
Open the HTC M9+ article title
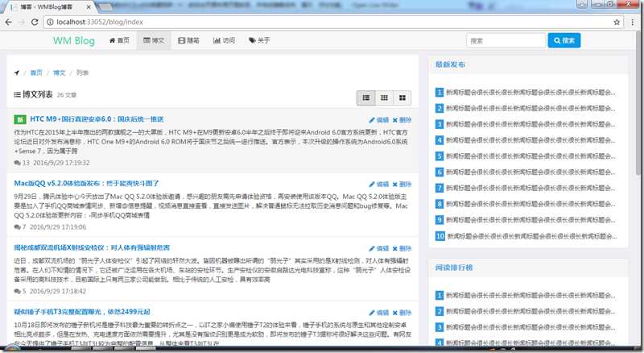point(97,119)
